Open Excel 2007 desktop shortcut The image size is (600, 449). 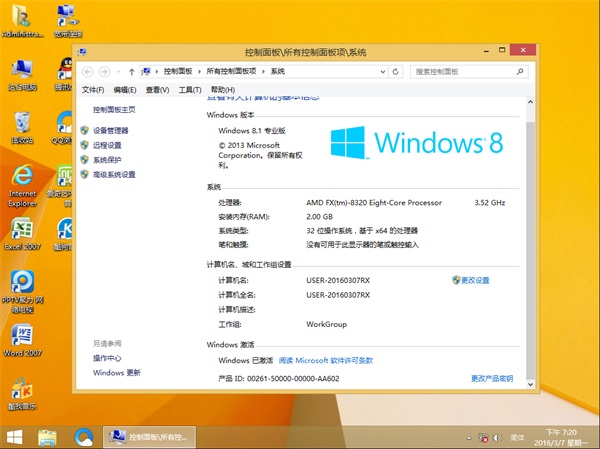pyautogui.click(x=21, y=232)
